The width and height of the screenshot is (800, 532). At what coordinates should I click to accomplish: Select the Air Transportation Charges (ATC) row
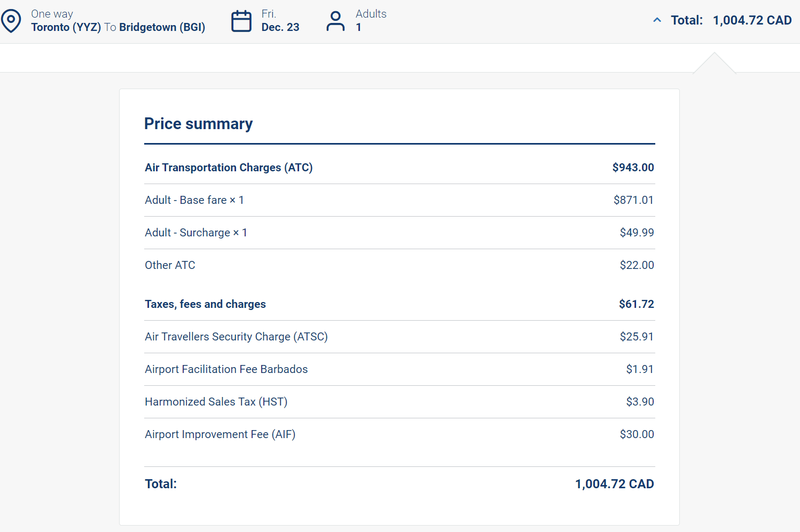click(x=229, y=168)
